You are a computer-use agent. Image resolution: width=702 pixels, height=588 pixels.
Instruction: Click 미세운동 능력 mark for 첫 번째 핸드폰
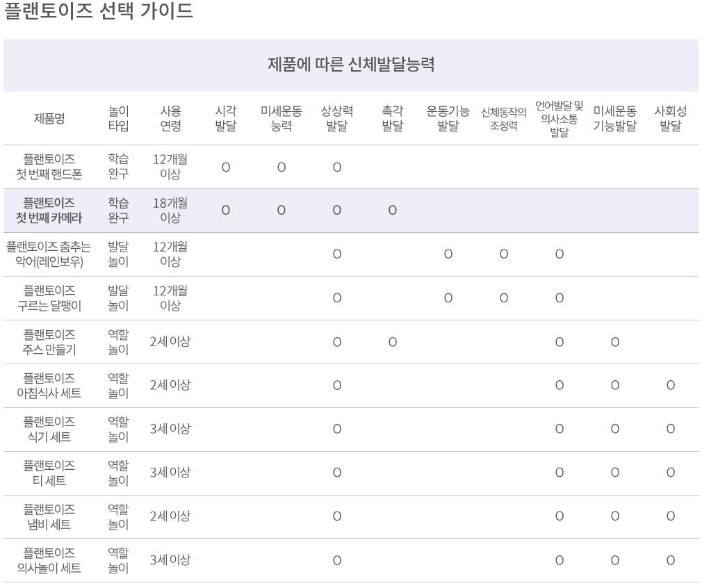281,167
